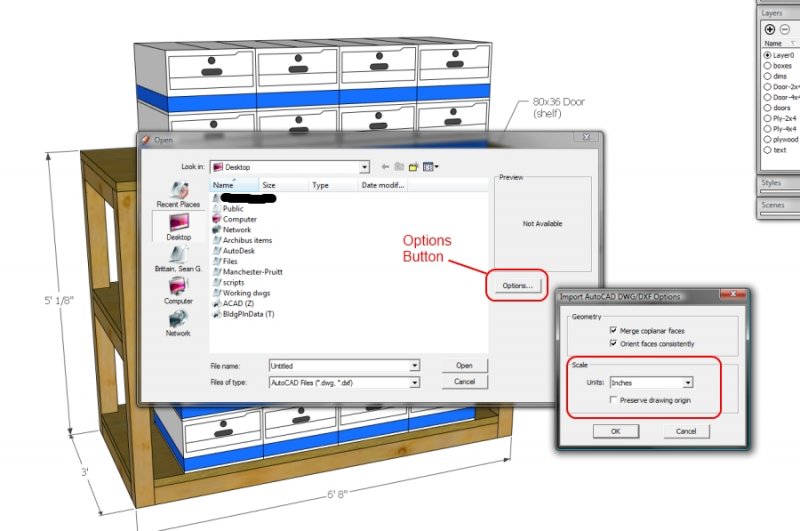Image resolution: width=800 pixels, height=531 pixels.
Task: Select Brittain, Sean G. user folder shortcut
Action: [178, 259]
